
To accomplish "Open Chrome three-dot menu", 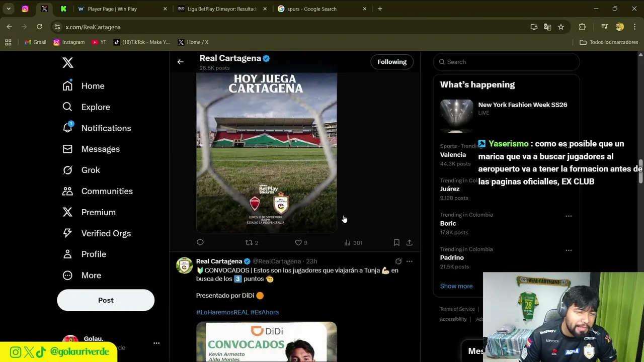I will point(634,27).
